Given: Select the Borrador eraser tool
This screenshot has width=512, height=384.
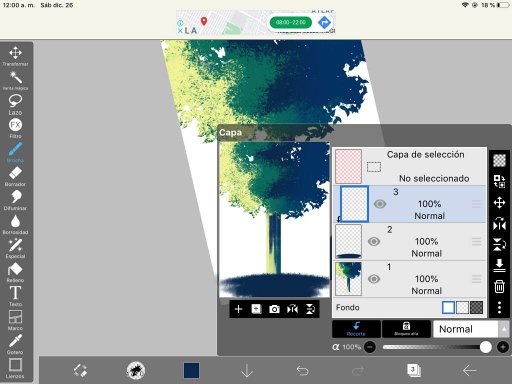Looking at the screenshot, I should click(15, 176).
